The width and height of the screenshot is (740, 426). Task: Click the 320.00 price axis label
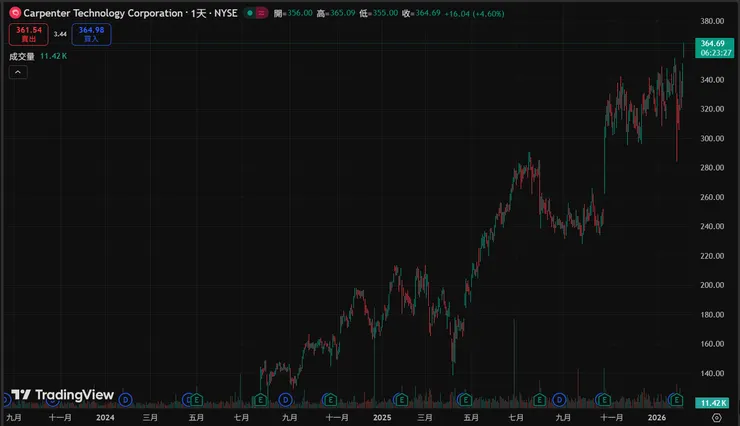pos(712,109)
